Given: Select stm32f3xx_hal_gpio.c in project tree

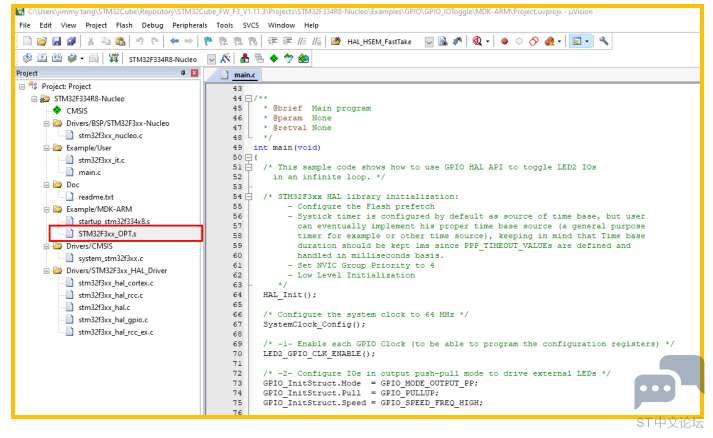Looking at the screenshot, I should point(113,320).
